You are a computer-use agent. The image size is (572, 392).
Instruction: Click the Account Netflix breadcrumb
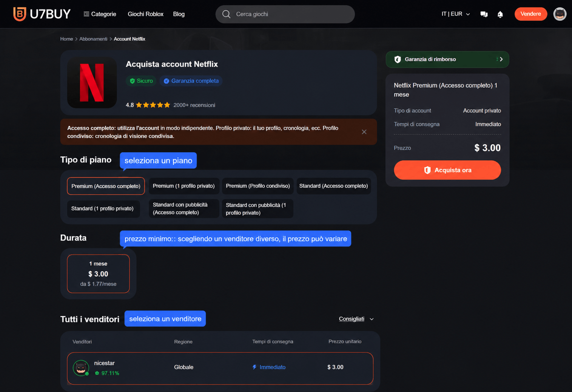(130, 39)
